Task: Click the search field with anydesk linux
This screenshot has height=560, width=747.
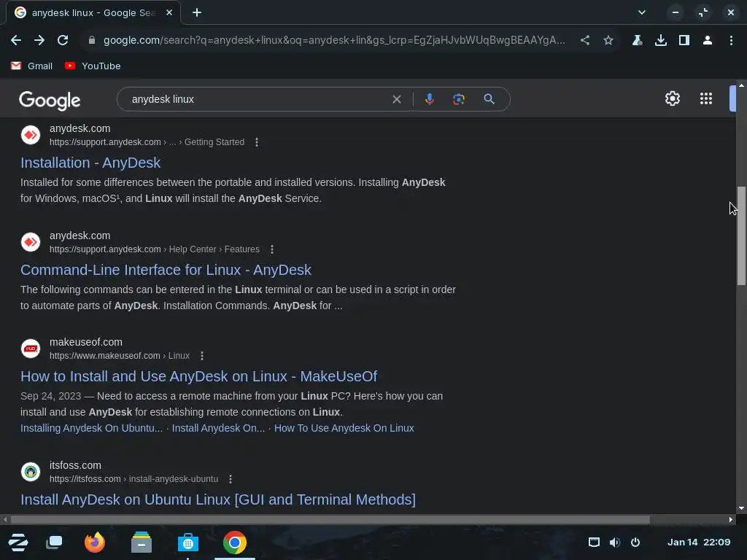Action: click(258, 99)
